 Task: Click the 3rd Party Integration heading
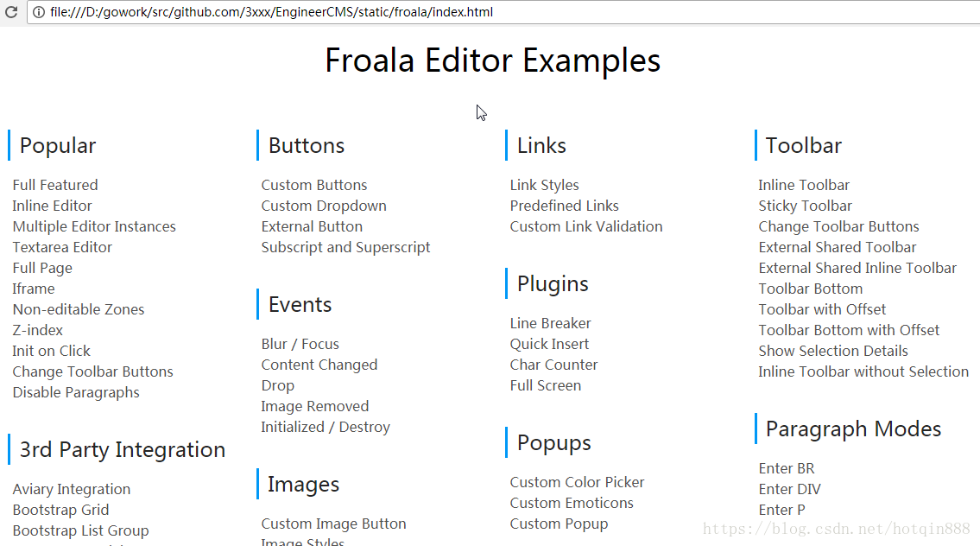tap(123, 450)
